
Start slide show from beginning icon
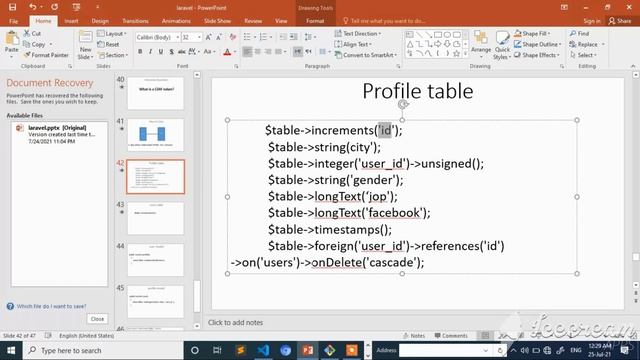click(76, 7)
